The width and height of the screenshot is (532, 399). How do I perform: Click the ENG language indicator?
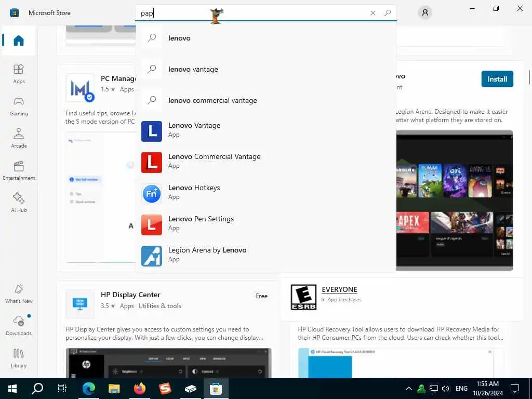[x=461, y=389]
